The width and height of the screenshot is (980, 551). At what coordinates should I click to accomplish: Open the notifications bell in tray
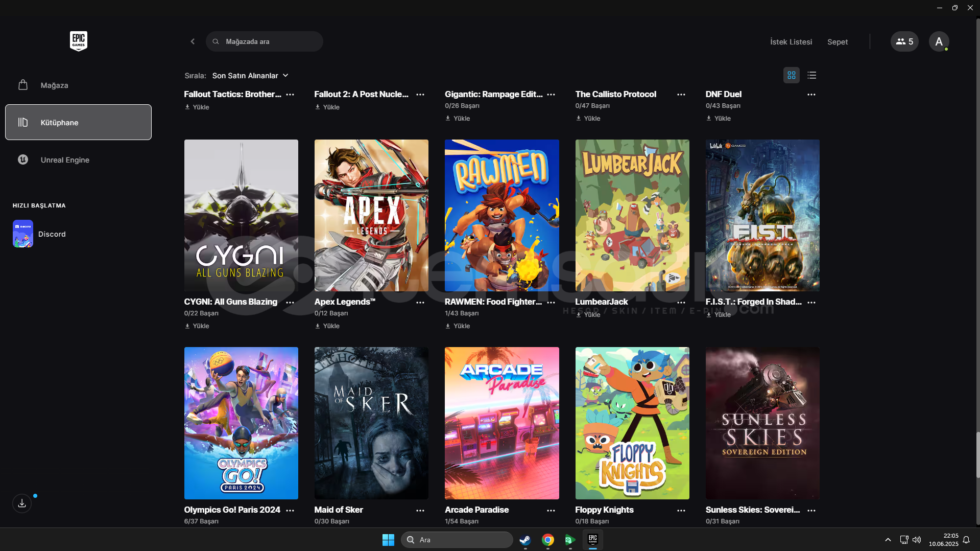(x=966, y=540)
